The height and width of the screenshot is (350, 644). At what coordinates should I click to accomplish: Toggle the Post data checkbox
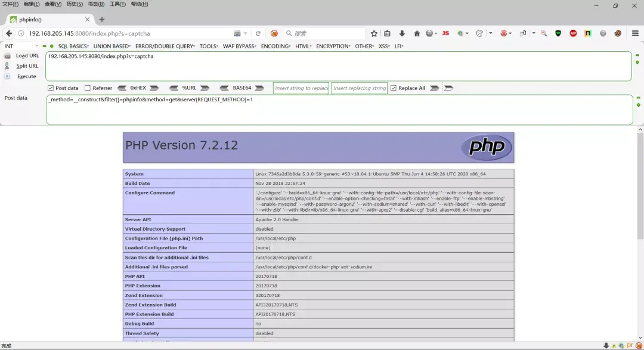[x=51, y=88]
